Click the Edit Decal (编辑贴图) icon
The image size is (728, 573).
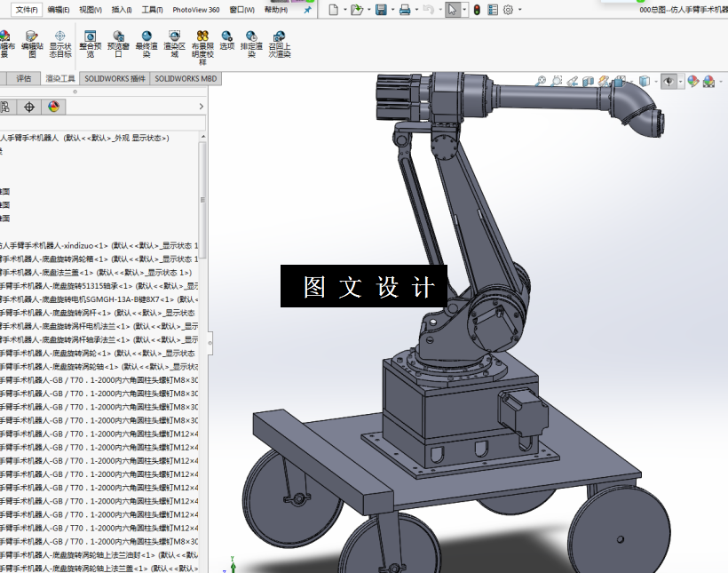point(32,44)
